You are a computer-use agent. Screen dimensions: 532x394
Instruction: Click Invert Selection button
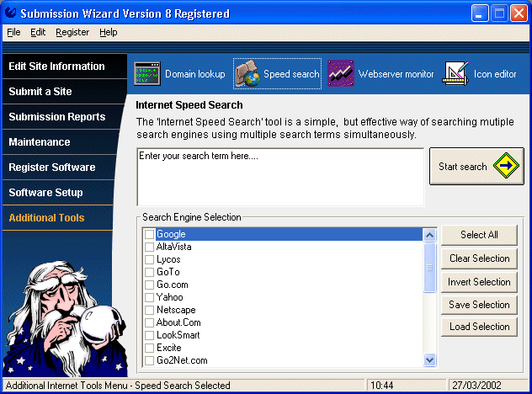tap(479, 282)
